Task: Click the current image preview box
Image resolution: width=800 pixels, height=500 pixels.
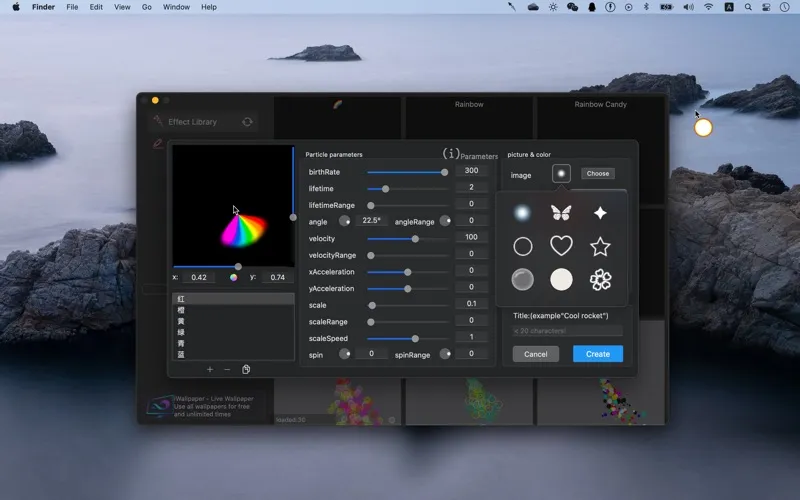Action: [x=561, y=173]
